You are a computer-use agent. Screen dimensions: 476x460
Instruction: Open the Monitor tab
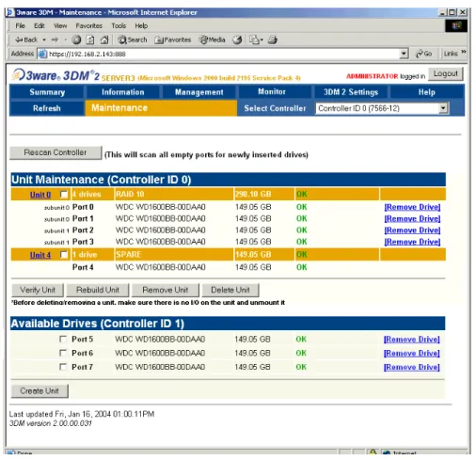(272, 91)
